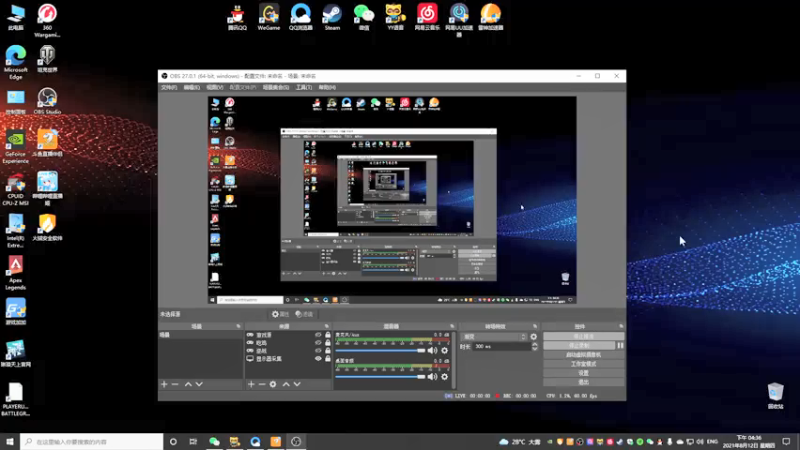Click the stop recording button in controls

[579, 345]
